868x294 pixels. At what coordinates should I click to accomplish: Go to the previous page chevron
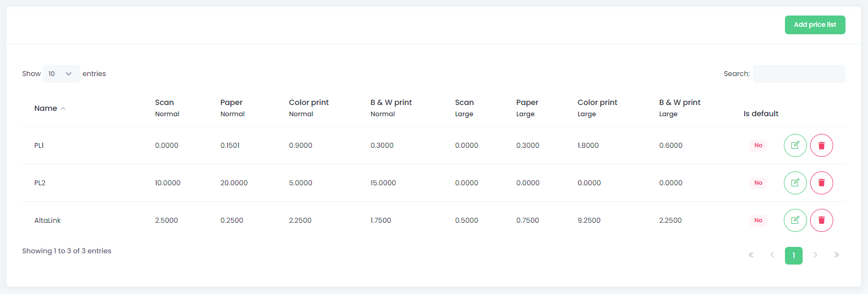point(772,255)
